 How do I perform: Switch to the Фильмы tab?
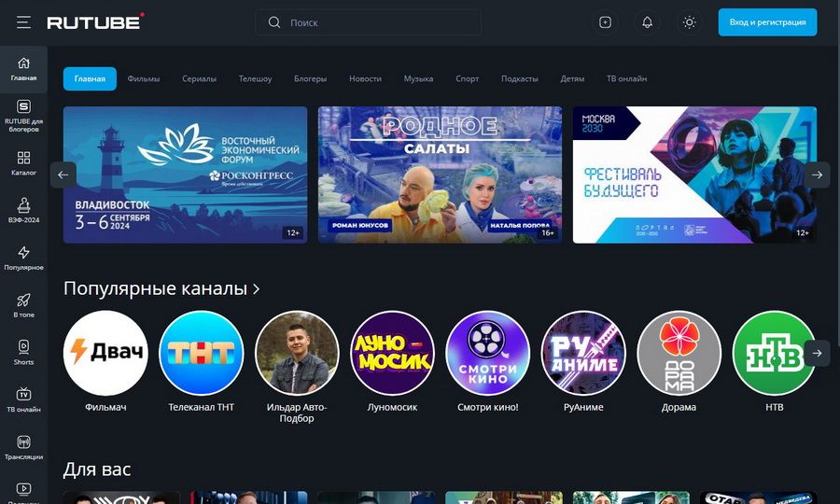(x=144, y=79)
